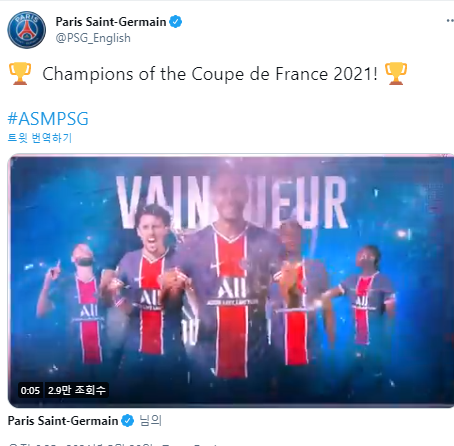Click the trophy emoji before 'Champions'
Viewport: 454px width, 446px height.
pos(20,74)
